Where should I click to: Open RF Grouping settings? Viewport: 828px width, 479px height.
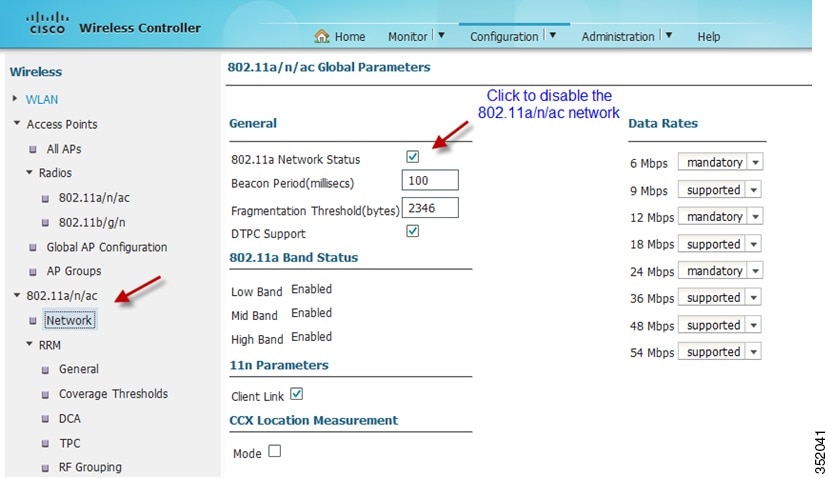click(90, 467)
